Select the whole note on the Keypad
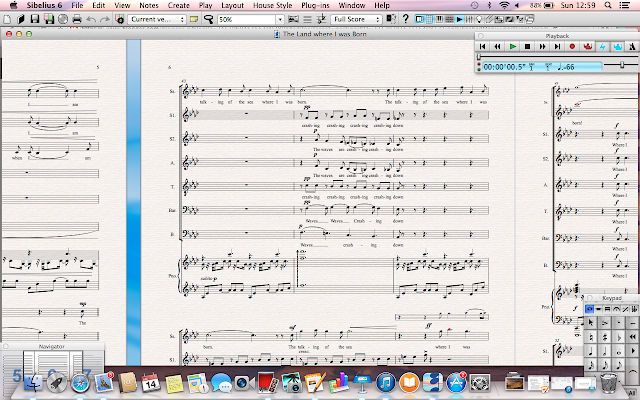Screen dimensions: 640x400 619,351
